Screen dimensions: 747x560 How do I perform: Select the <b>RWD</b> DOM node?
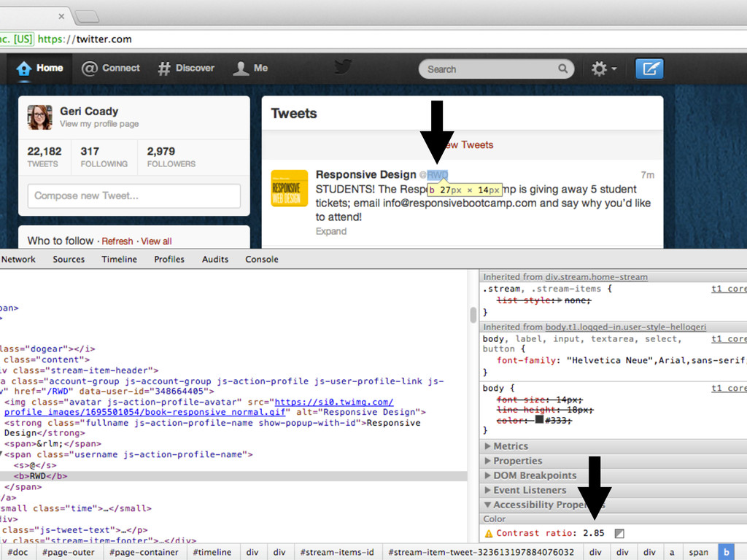click(x=41, y=476)
